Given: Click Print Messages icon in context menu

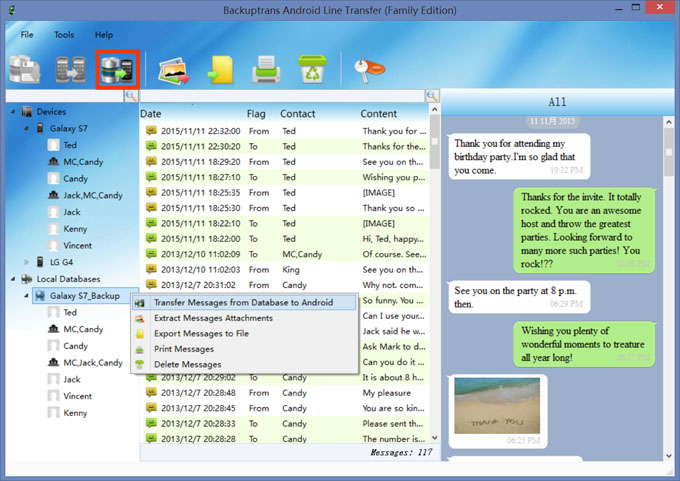Looking at the screenshot, I should click(140, 349).
